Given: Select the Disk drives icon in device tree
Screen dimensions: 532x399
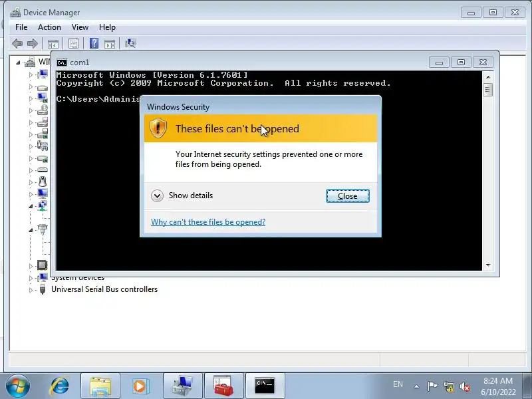Looking at the screenshot, I should coord(43,87).
